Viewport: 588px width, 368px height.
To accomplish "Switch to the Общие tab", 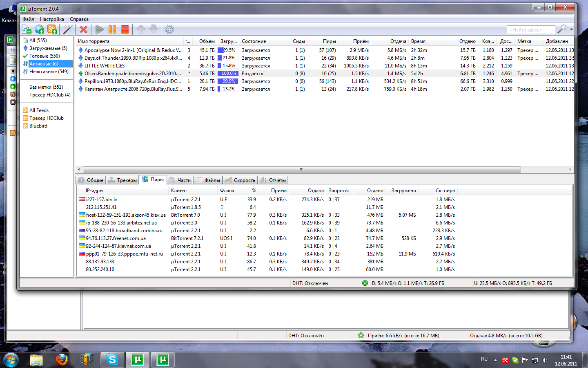I will click(91, 180).
